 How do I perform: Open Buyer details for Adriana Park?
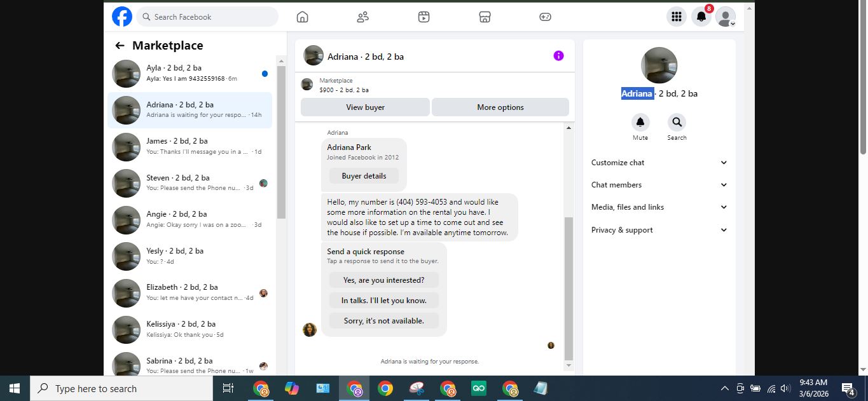[364, 176]
